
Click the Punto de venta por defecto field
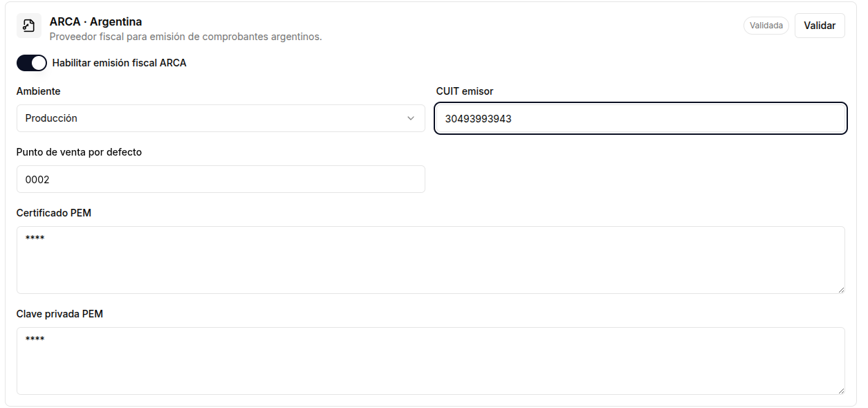point(221,179)
